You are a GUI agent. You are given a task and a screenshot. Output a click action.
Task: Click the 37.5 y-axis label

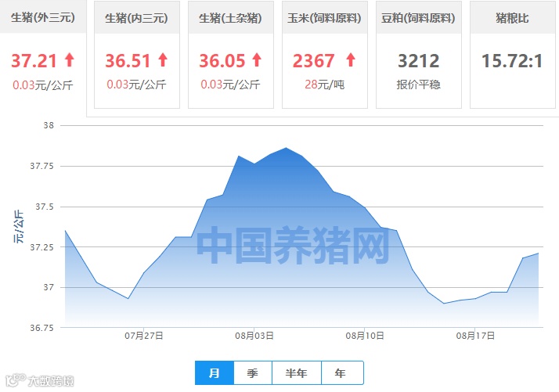click(44, 207)
